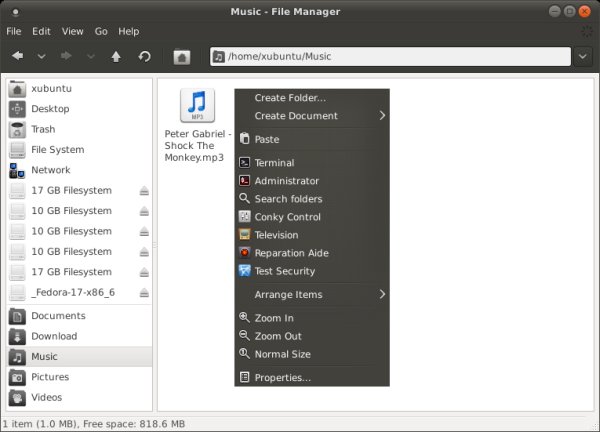Eject the _Fedora-17-x86_6 volume
This screenshot has width=600, height=432.
click(x=144, y=293)
